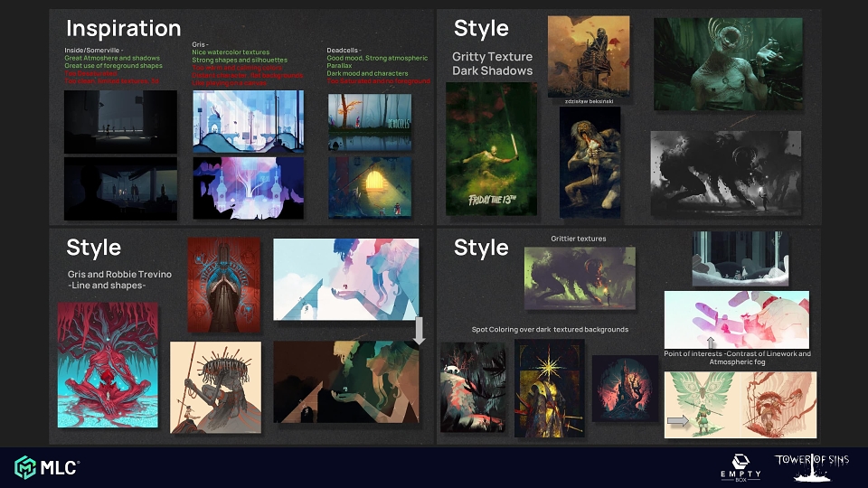Click 'Dark mood and characters' text
Viewport: 868px width, 488px height.
pyautogui.click(x=367, y=73)
